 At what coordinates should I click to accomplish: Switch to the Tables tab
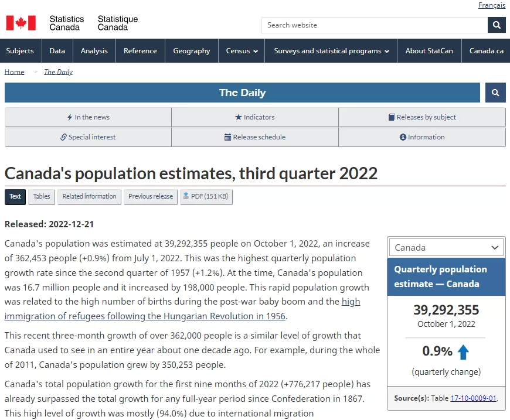click(x=42, y=197)
